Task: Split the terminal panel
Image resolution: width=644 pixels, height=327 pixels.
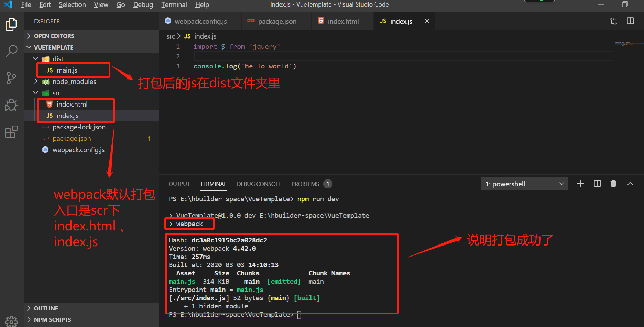Action: [598, 184]
